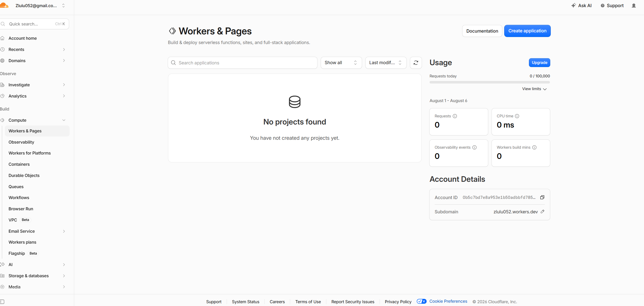The height and width of the screenshot is (306, 644).
Task: Edit the workers.dev subdomain pencil
Action: pyautogui.click(x=542, y=212)
